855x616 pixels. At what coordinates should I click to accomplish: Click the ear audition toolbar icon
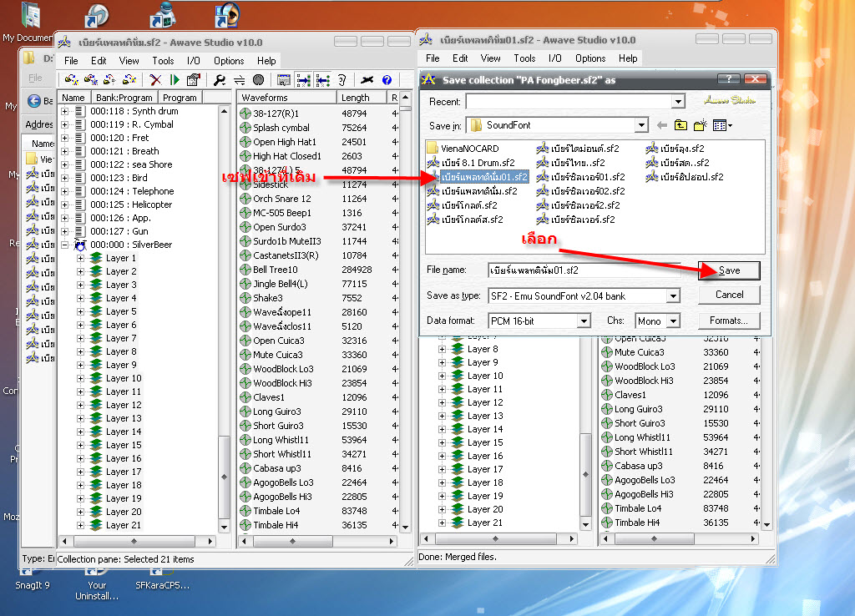click(341, 80)
